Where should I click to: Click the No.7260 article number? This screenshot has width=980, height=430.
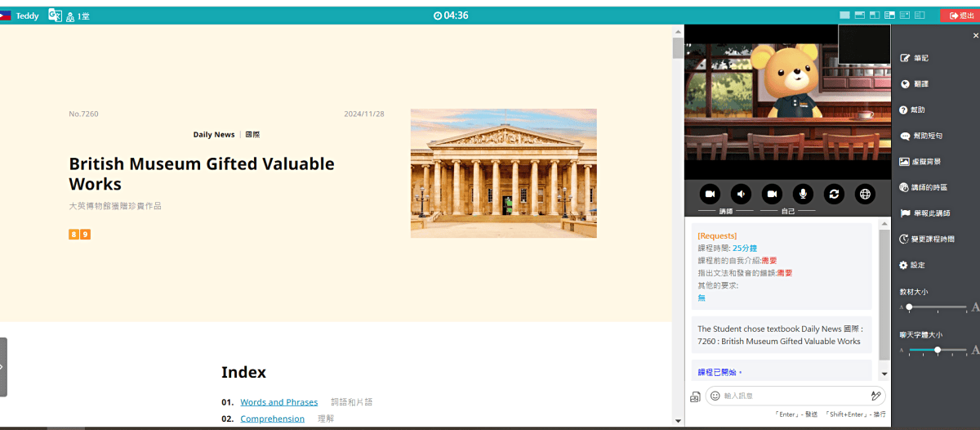click(x=83, y=114)
